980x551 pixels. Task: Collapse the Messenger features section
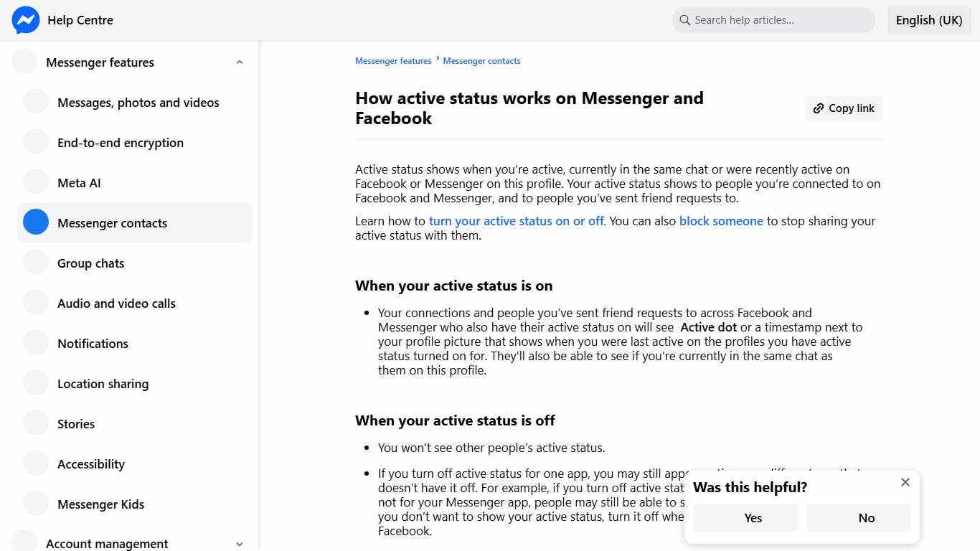240,62
